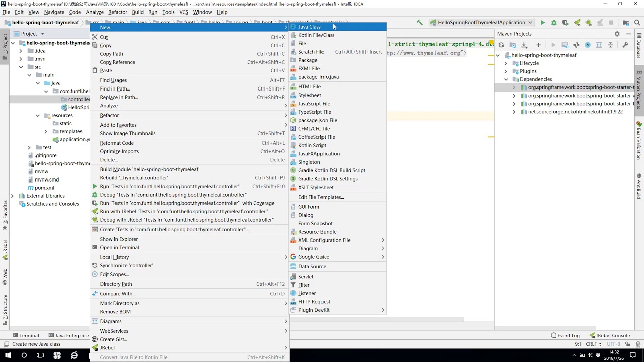The image size is (644, 362).
Task: Open Task View on Windows taskbar
Action: pos(40,355)
